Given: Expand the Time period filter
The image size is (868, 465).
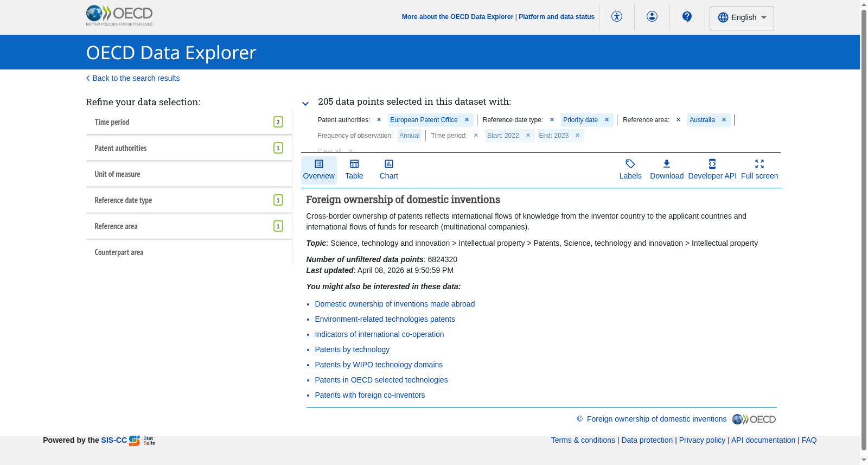Looking at the screenshot, I should tap(189, 122).
